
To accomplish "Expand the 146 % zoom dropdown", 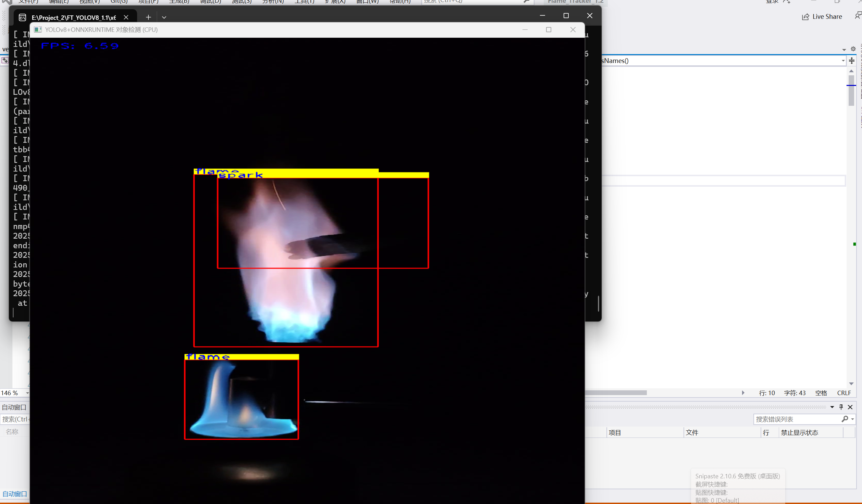I will pos(27,393).
